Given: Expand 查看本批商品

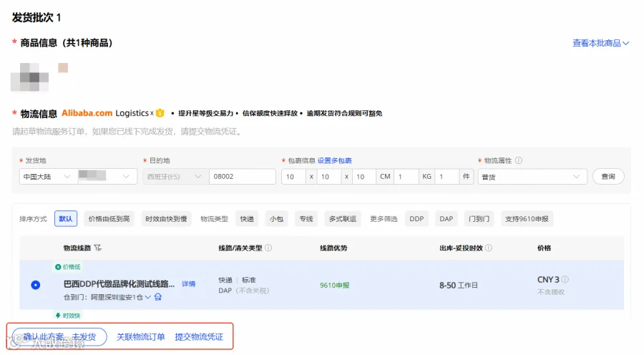Looking at the screenshot, I should point(600,43).
